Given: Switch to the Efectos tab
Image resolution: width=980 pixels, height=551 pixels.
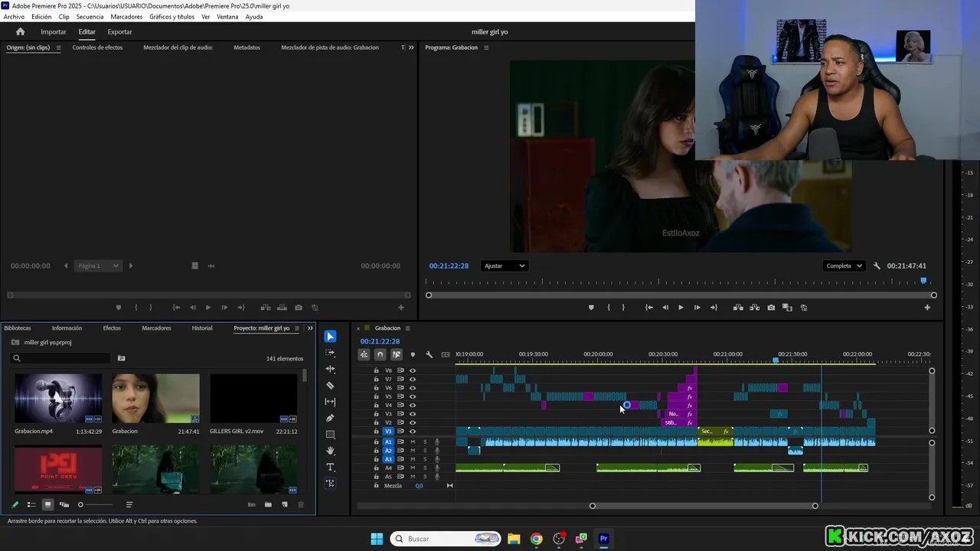Looking at the screenshot, I should pyautogui.click(x=112, y=328).
